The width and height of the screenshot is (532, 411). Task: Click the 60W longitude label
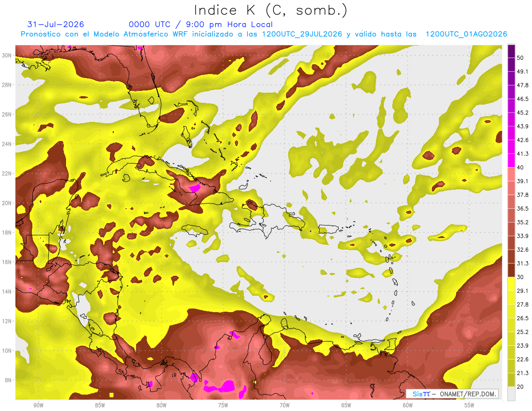(408, 406)
